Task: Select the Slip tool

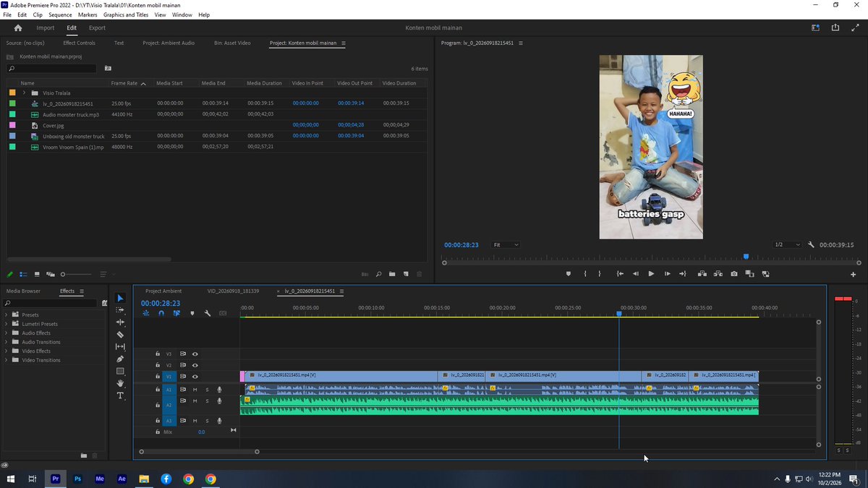Action: pos(120,347)
